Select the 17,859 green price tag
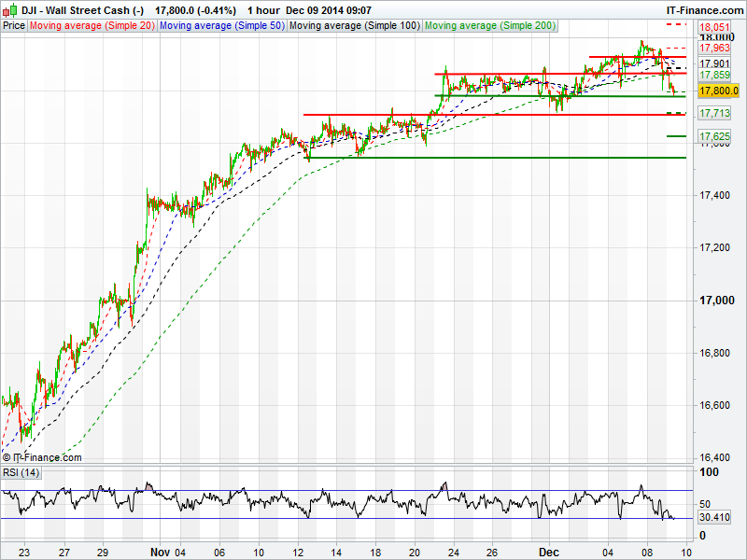 [714, 75]
